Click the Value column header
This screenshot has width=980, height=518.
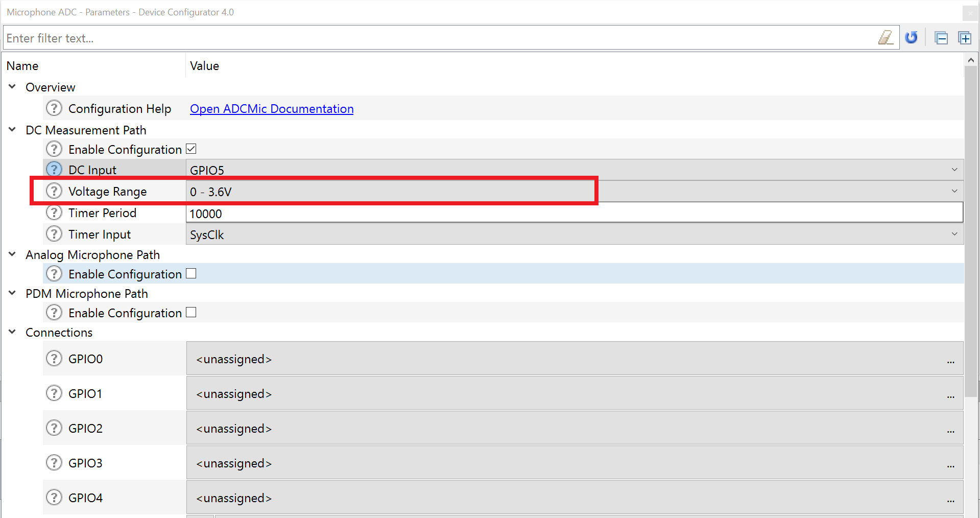pyautogui.click(x=204, y=66)
